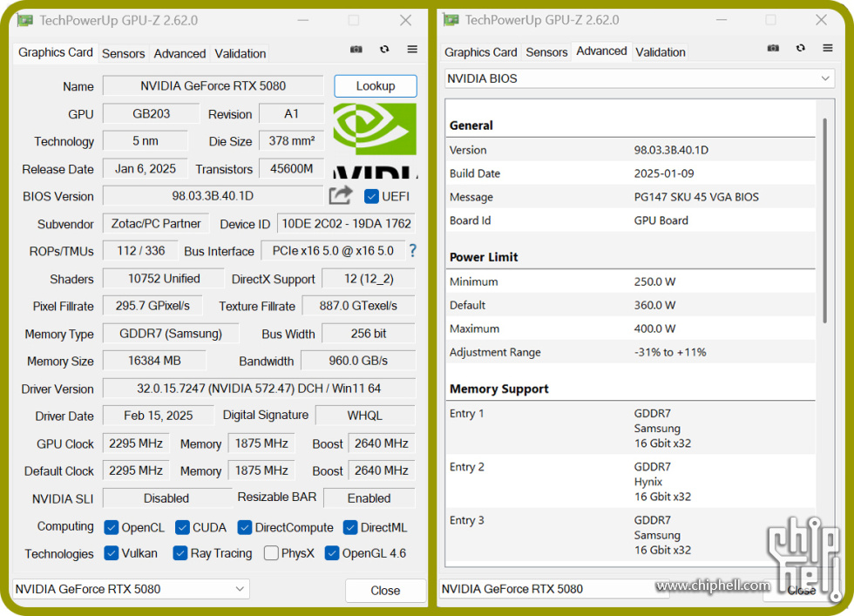854x616 pixels.
Task: Click the Driver Version field
Action: click(260, 389)
